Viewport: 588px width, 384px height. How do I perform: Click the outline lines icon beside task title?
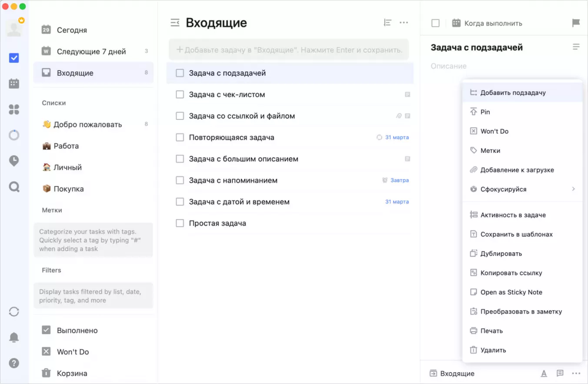[x=576, y=47]
